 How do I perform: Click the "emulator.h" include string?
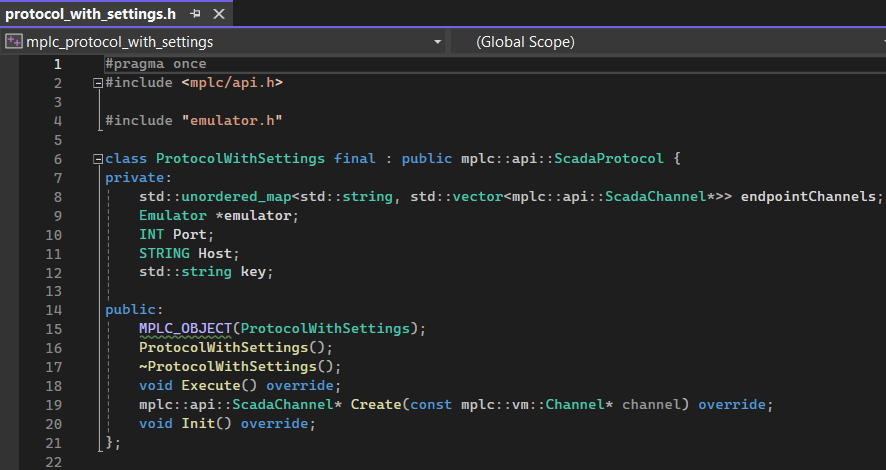click(x=232, y=120)
